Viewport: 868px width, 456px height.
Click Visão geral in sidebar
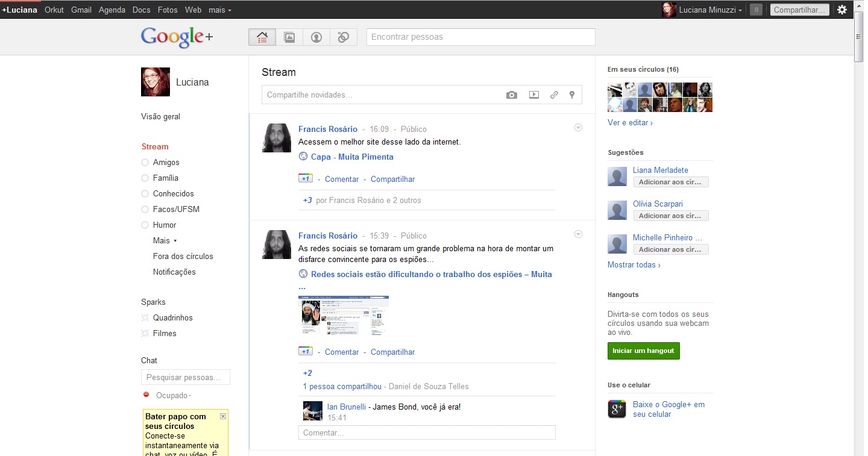click(160, 117)
